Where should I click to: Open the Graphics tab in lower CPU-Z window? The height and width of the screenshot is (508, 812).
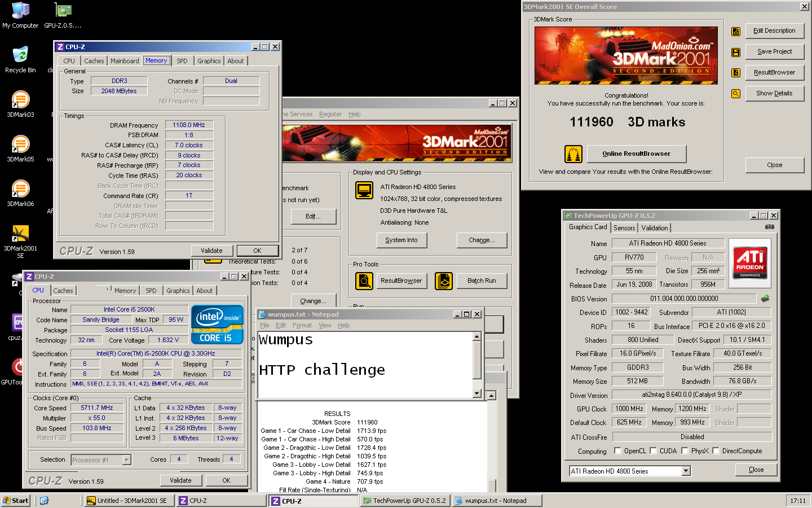pos(178,291)
